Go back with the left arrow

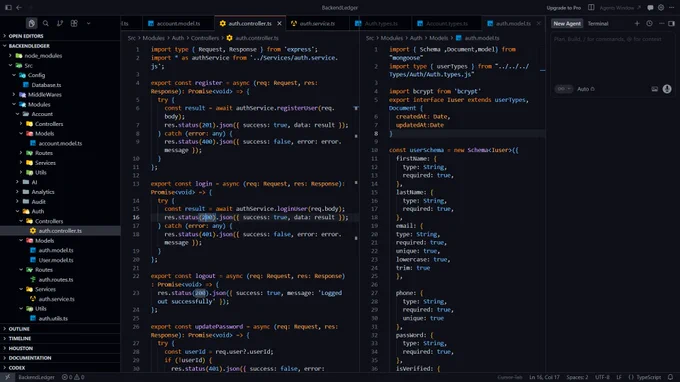tap(19, 7)
